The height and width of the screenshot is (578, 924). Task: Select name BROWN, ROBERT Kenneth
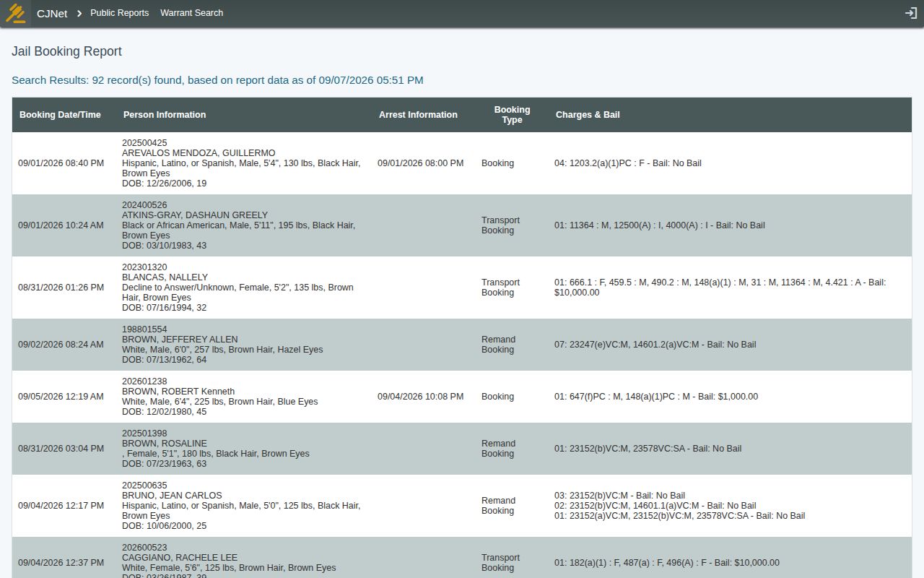tap(178, 392)
